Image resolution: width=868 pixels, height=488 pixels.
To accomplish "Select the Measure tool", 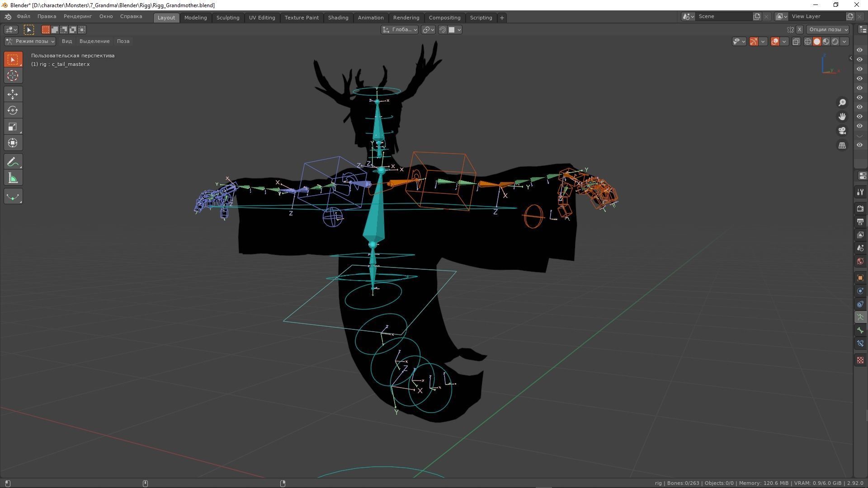I will (13, 178).
